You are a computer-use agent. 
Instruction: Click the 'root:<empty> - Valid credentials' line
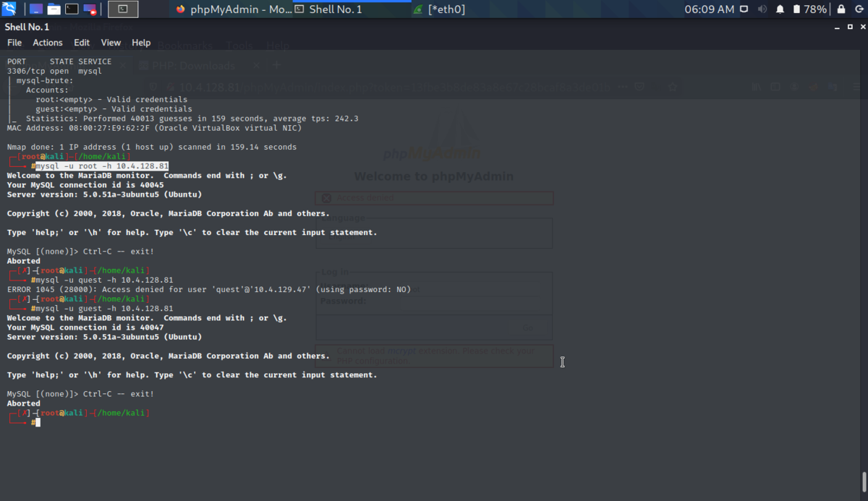tap(111, 100)
